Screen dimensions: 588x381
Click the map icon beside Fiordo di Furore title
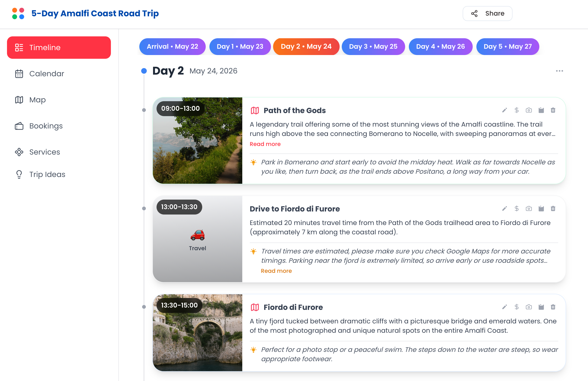[255, 307]
